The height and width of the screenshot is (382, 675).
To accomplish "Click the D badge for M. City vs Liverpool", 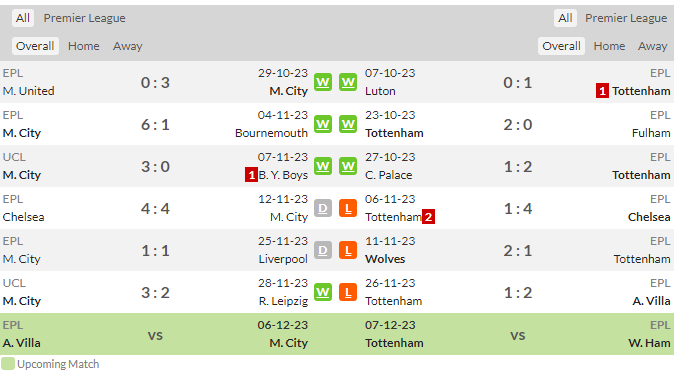I will point(323,250).
